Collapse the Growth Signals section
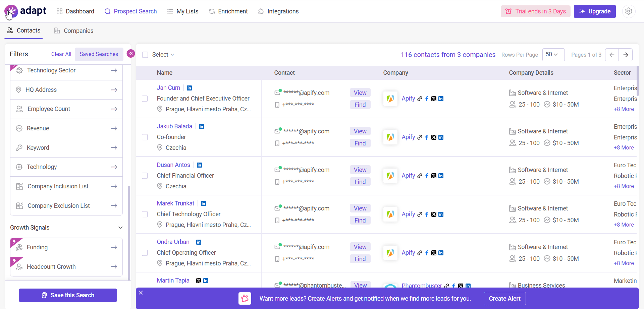 click(120, 227)
